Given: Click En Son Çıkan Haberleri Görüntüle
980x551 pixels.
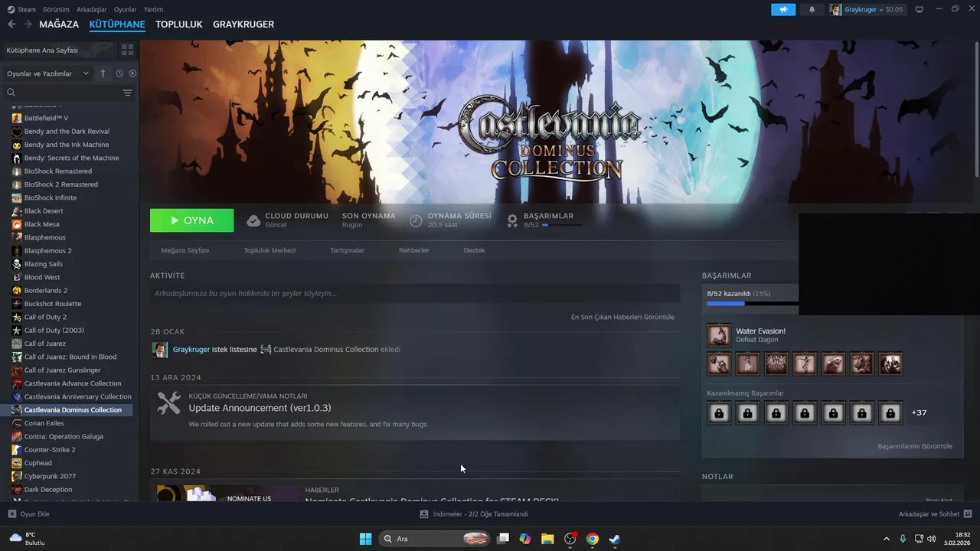Looking at the screenshot, I should tap(622, 317).
